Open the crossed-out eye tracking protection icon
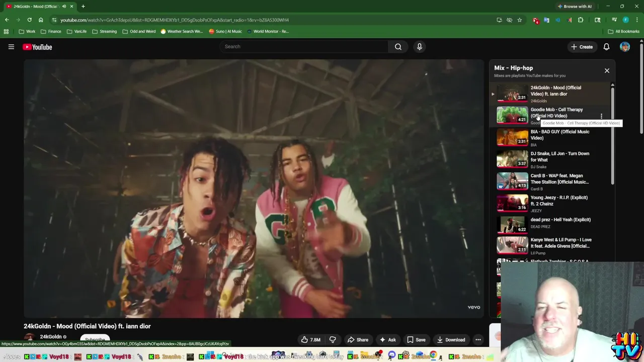644x362 pixels. pyautogui.click(x=509, y=20)
